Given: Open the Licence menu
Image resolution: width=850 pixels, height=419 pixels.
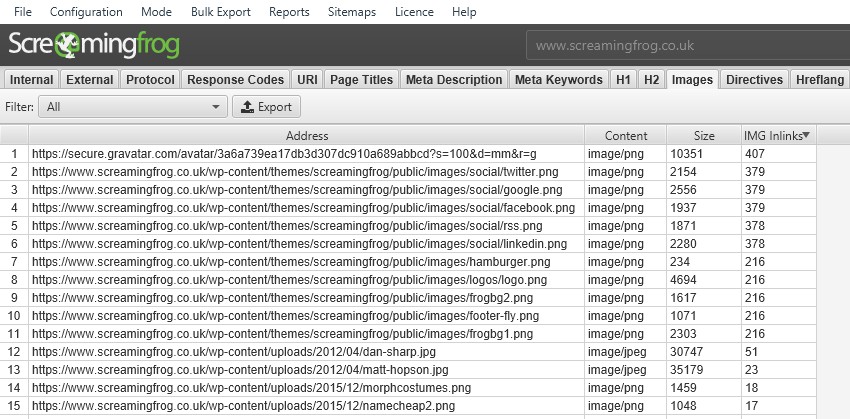Looking at the screenshot, I should 414,12.
